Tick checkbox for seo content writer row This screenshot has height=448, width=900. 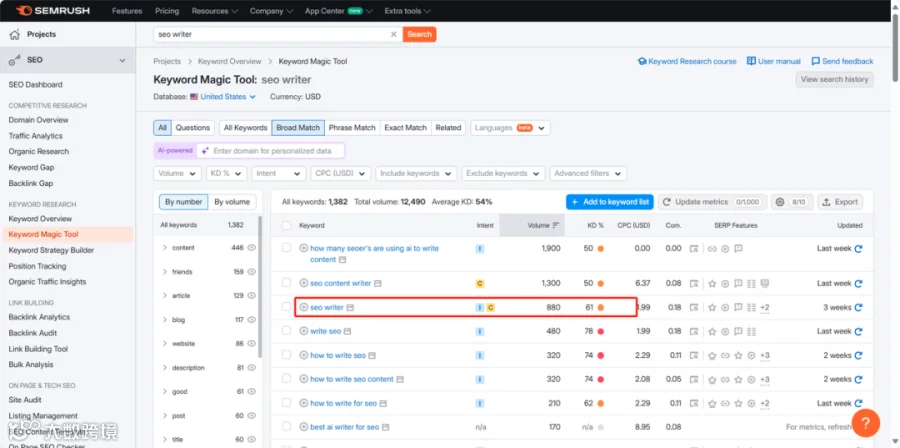point(286,283)
